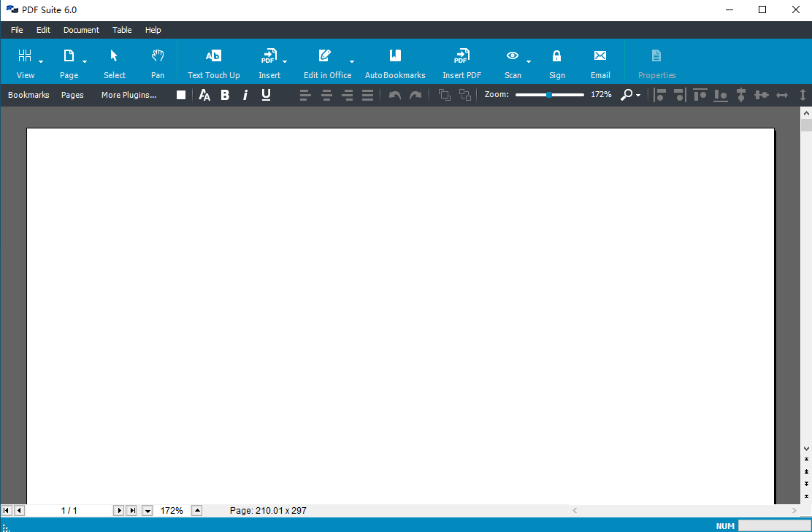The width and height of the screenshot is (812, 532).
Task: Open the Edit menu
Action: point(44,30)
